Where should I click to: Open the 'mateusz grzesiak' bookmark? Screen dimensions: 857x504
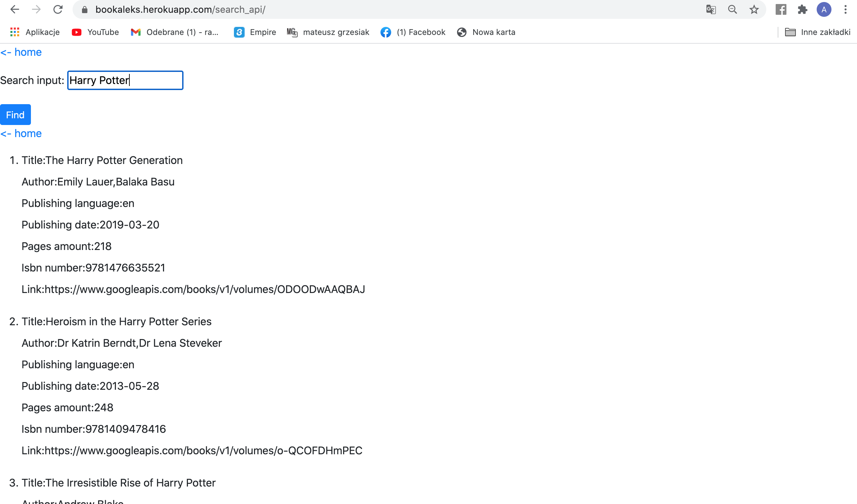pos(327,32)
